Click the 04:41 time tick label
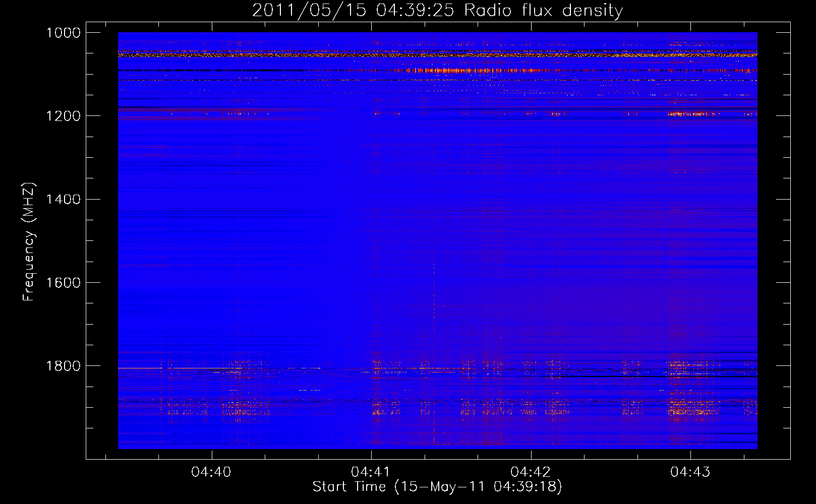This screenshot has height=504, width=816. (x=371, y=472)
